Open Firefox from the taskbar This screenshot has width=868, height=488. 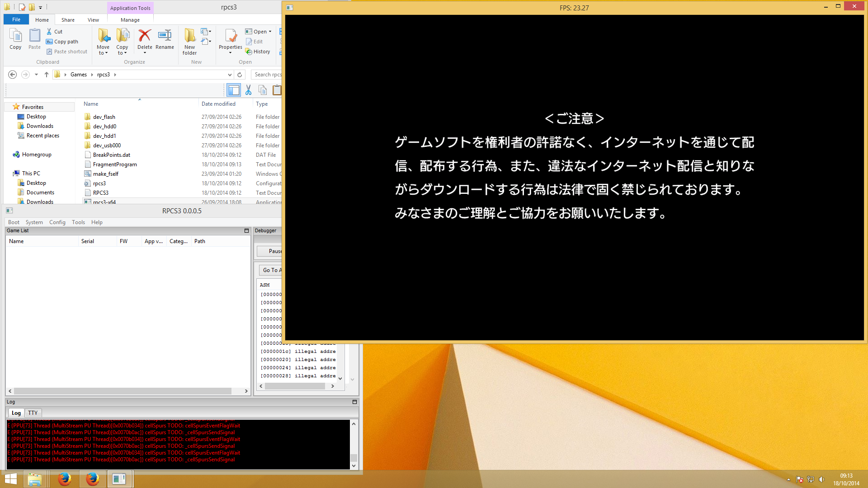(x=65, y=479)
